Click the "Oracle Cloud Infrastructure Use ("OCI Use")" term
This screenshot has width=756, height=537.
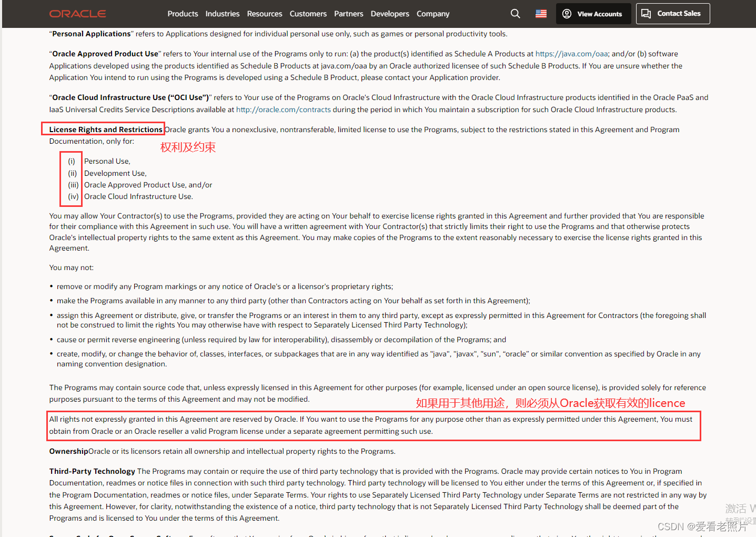coord(130,97)
